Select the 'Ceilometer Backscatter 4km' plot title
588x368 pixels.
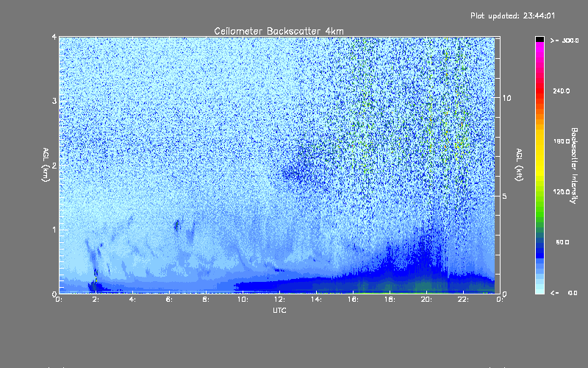[279, 31]
